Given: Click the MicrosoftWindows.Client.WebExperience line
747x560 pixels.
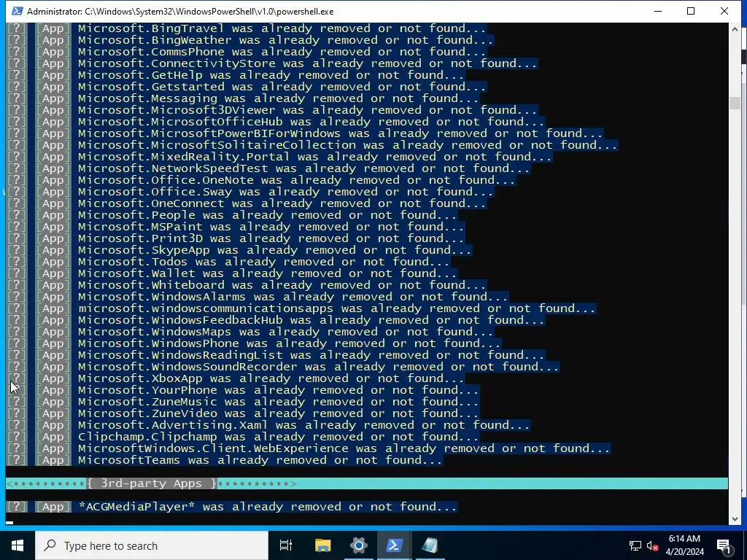Looking at the screenshot, I should 309,448.
